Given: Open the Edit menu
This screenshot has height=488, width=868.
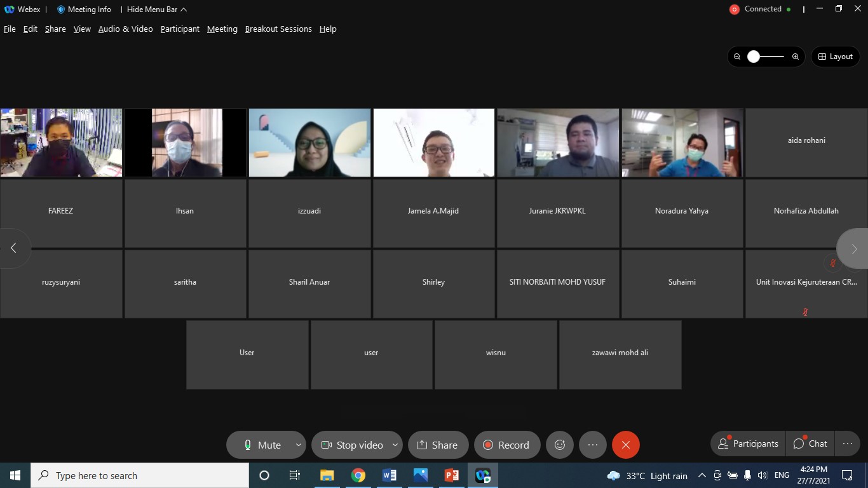Looking at the screenshot, I should 31,29.
